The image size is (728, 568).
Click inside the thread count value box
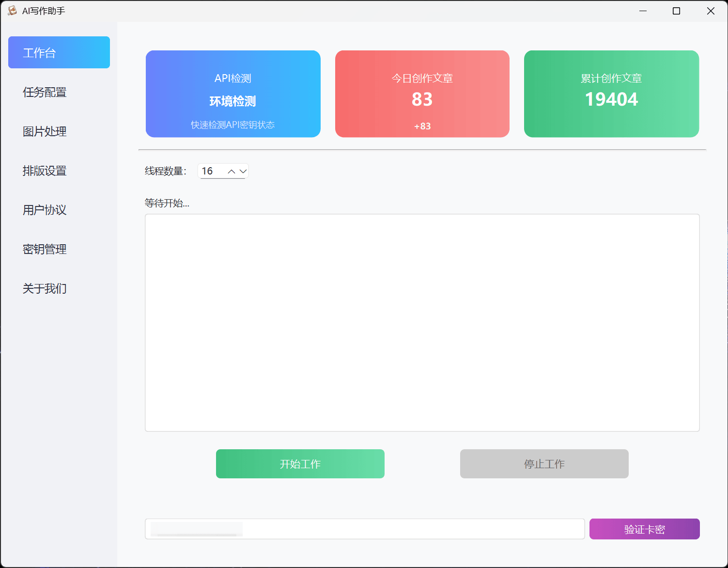point(211,171)
